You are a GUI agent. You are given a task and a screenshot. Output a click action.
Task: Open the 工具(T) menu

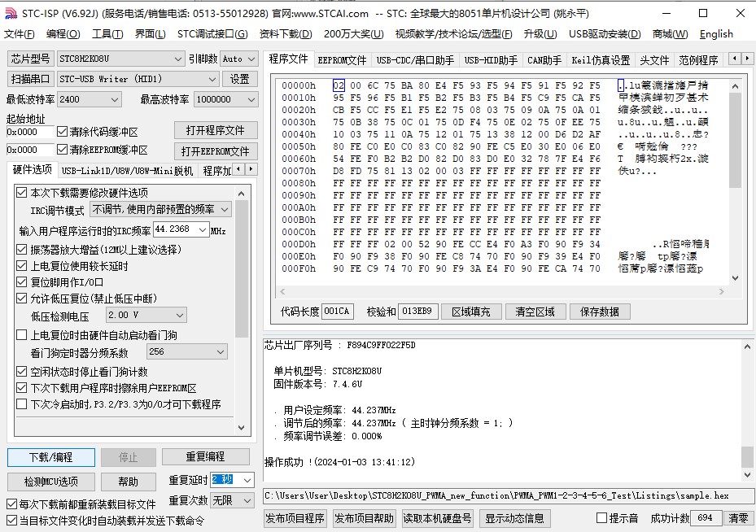107,33
